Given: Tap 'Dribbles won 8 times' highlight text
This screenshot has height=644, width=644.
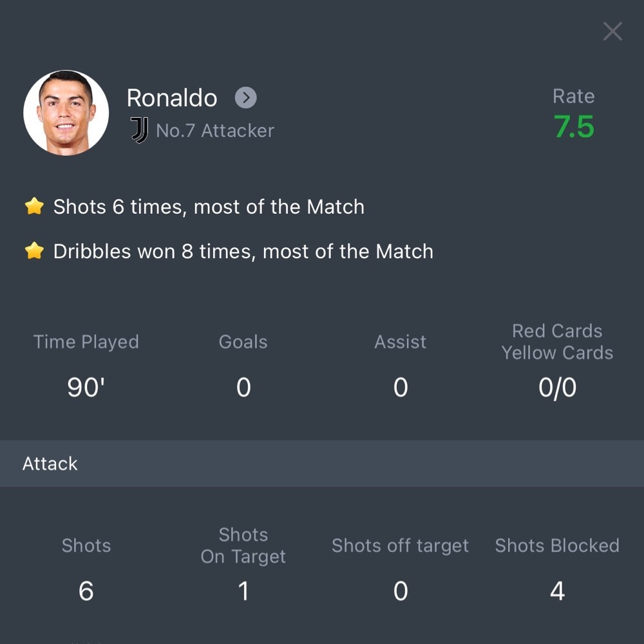Looking at the screenshot, I should click(x=243, y=251).
